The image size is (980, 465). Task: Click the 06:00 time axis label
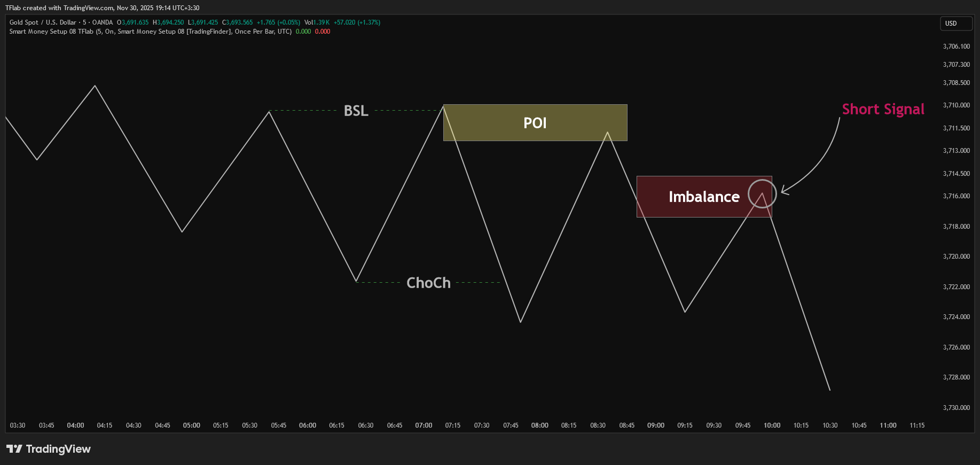tap(308, 425)
